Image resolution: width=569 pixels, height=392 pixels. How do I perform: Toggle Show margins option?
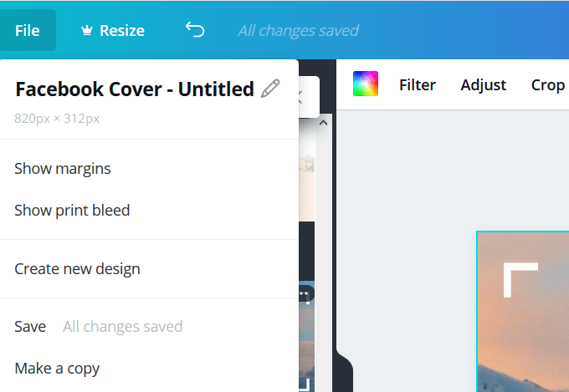[63, 169]
